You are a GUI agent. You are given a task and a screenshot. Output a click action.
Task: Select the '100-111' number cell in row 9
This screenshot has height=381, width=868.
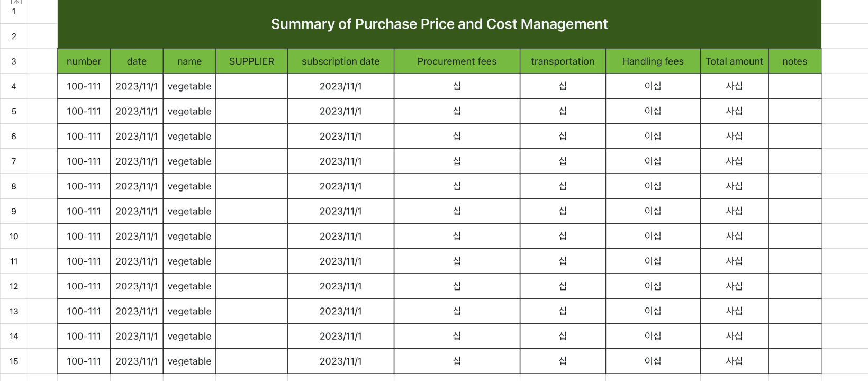pyautogui.click(x=84, y=211)
